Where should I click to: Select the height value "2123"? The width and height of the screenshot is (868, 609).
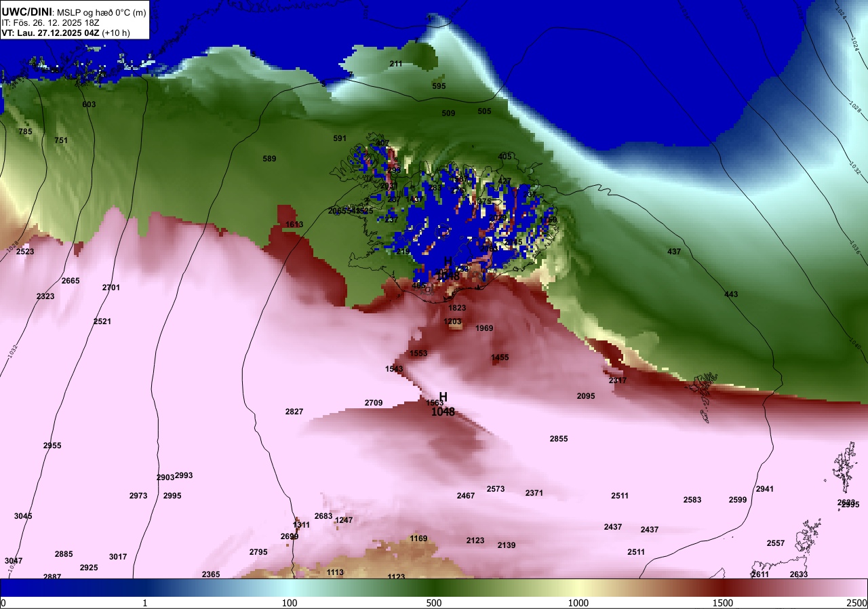[x=475, y=541]
